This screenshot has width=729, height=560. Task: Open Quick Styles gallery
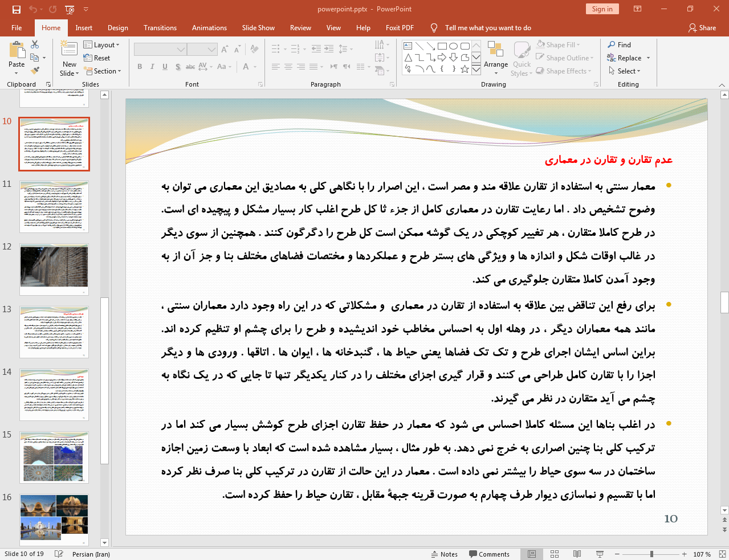tap(522, 59)
